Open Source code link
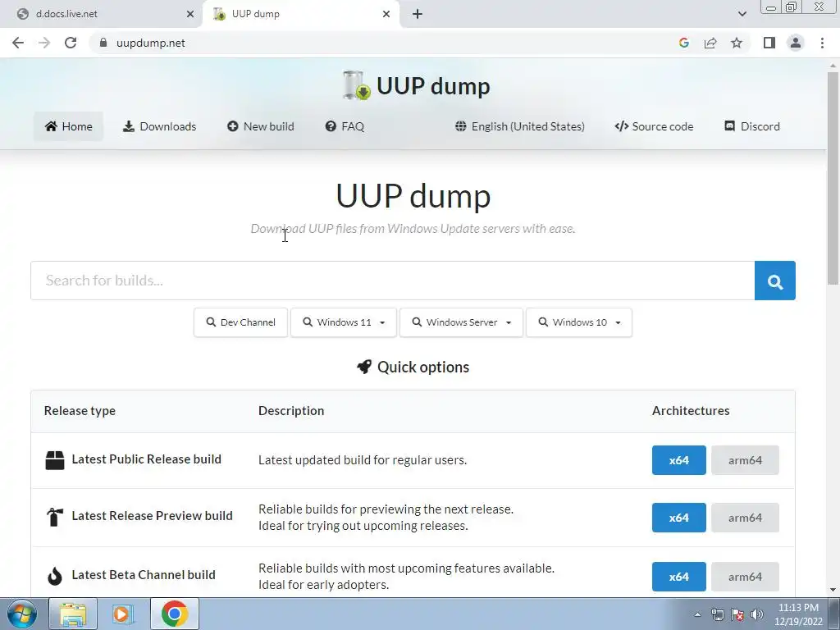The width and height of the screenshot is (840, 630). tap(654, 126)
